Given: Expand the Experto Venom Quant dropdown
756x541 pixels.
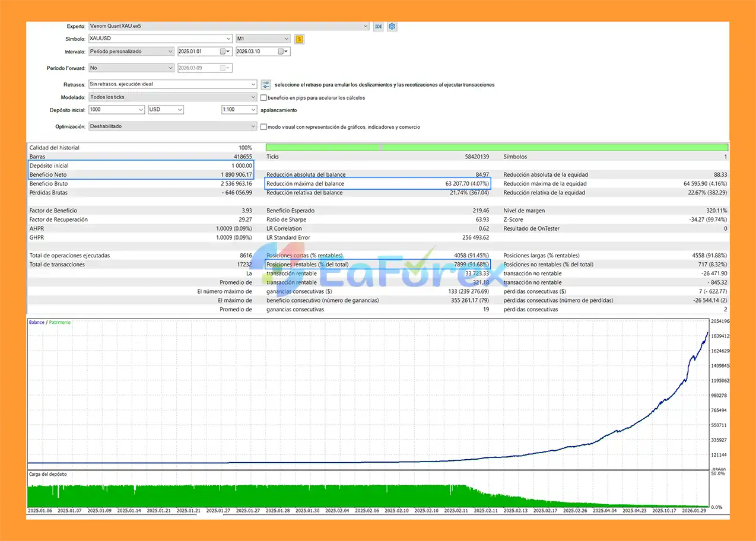Looking at the screenshot, I should pos(229,26).
